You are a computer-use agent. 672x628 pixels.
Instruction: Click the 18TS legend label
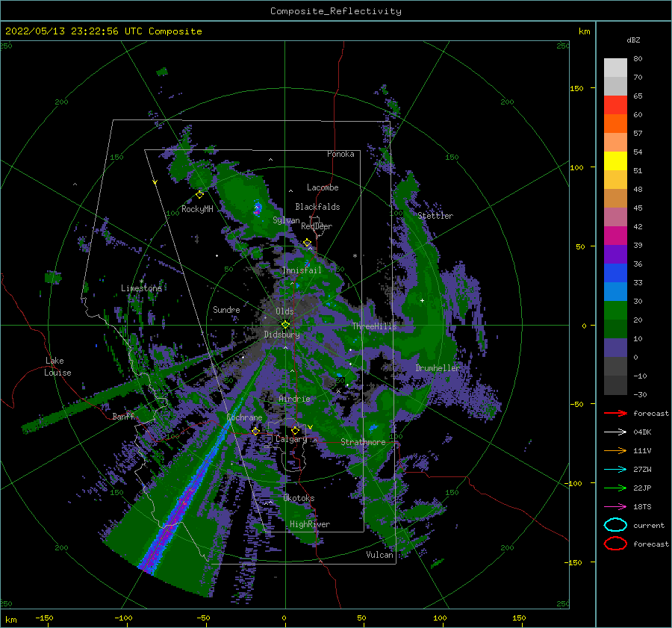(x=642, y=506)
